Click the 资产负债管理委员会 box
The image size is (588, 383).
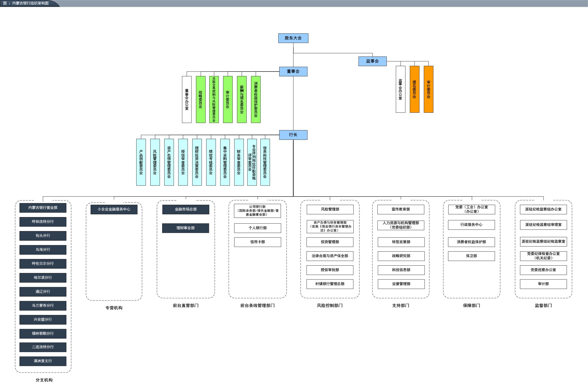pyautogui.click(x=169, y=162)
